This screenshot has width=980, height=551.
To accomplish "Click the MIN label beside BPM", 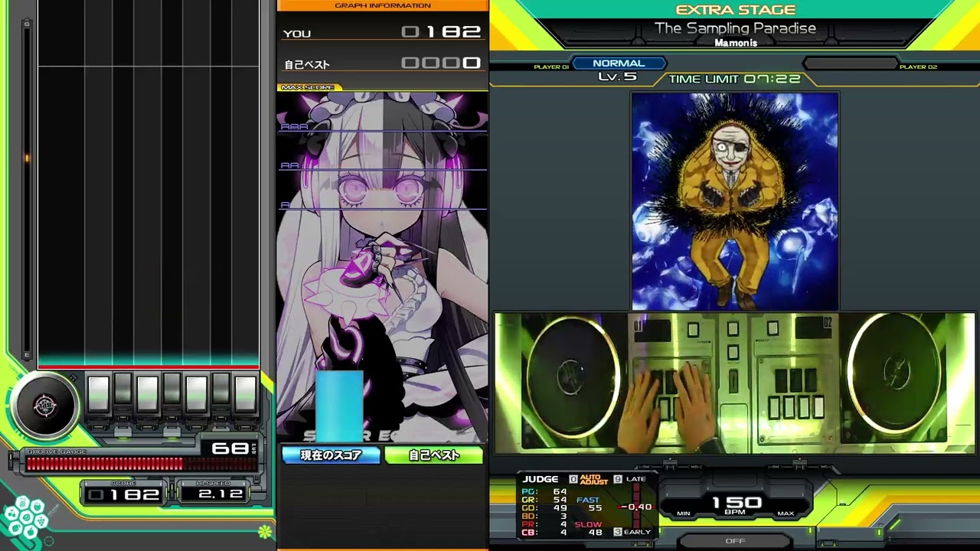I will tap(684, 514).
